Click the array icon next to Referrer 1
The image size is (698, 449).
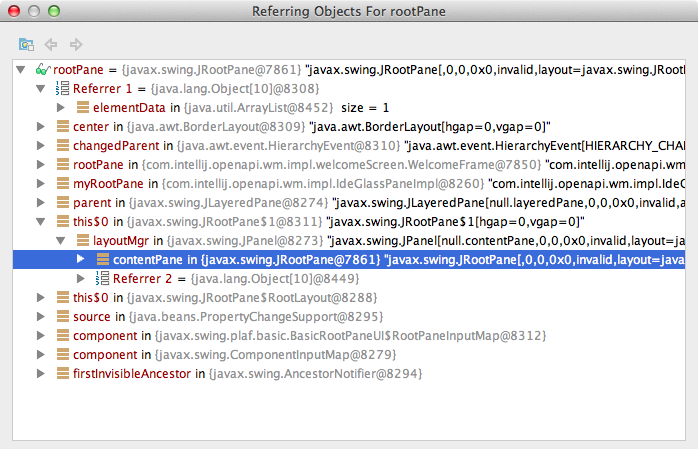tap(62, 89)
